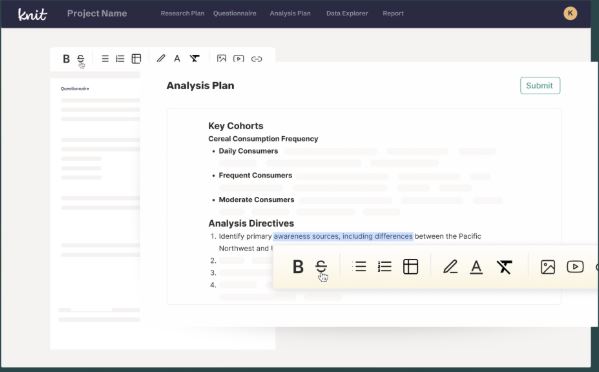Insert video from large floating toolbar
The image size is (599, 372).
[x=575, y=267]
